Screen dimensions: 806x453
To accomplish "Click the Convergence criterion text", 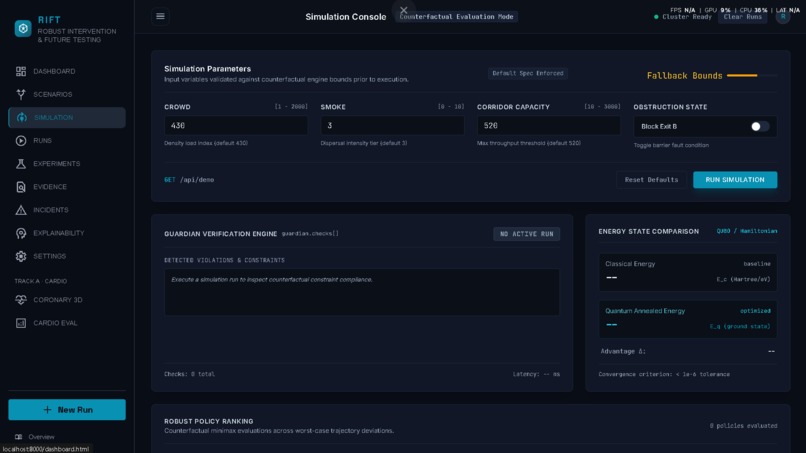I will click(x=664, y=375).
